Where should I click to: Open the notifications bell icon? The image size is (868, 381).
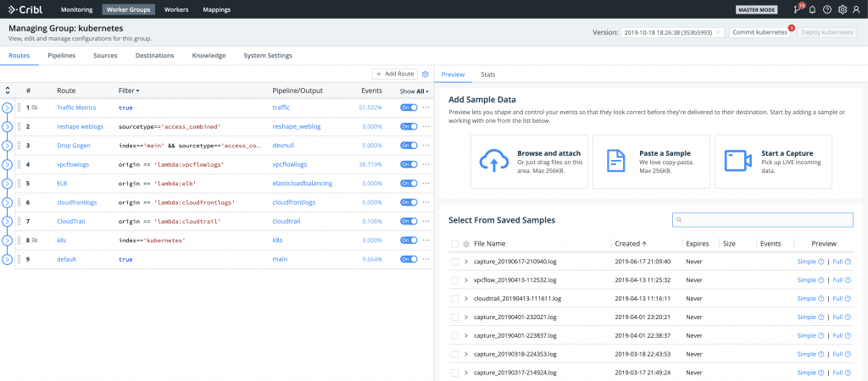click(812, 9)
